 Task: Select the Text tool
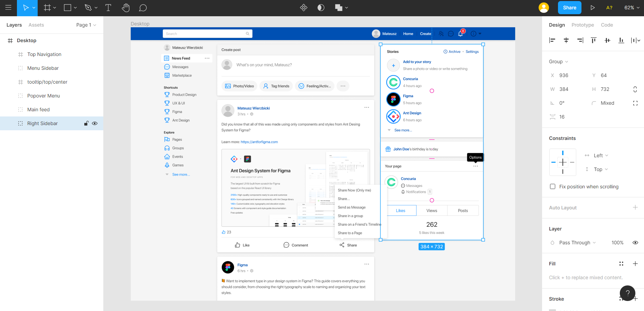(108, 8)
